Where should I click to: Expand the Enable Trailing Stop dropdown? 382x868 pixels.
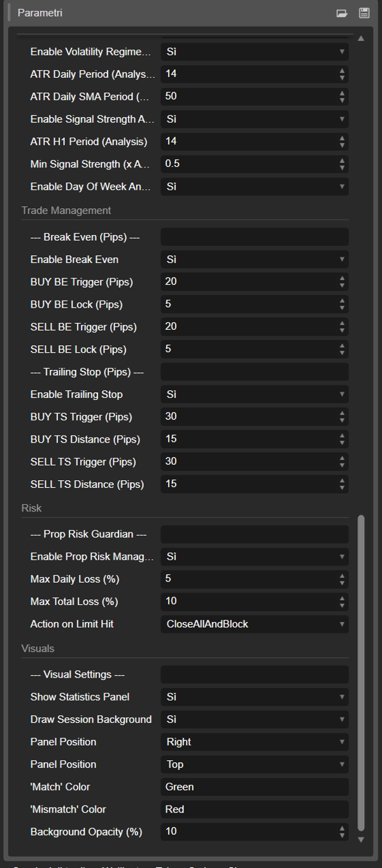click(255, 394)
